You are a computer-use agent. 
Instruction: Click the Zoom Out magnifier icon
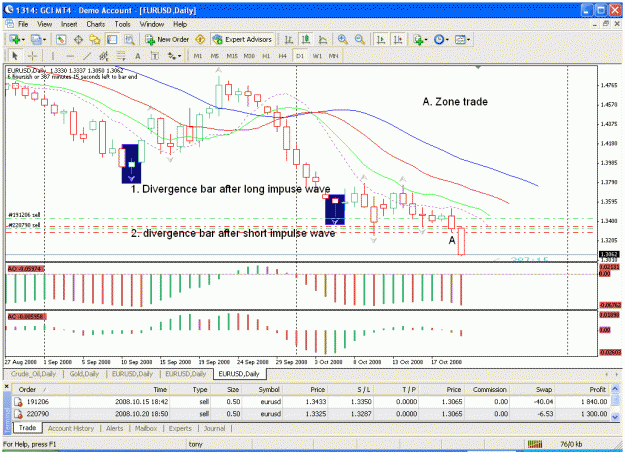coord(360,39)
